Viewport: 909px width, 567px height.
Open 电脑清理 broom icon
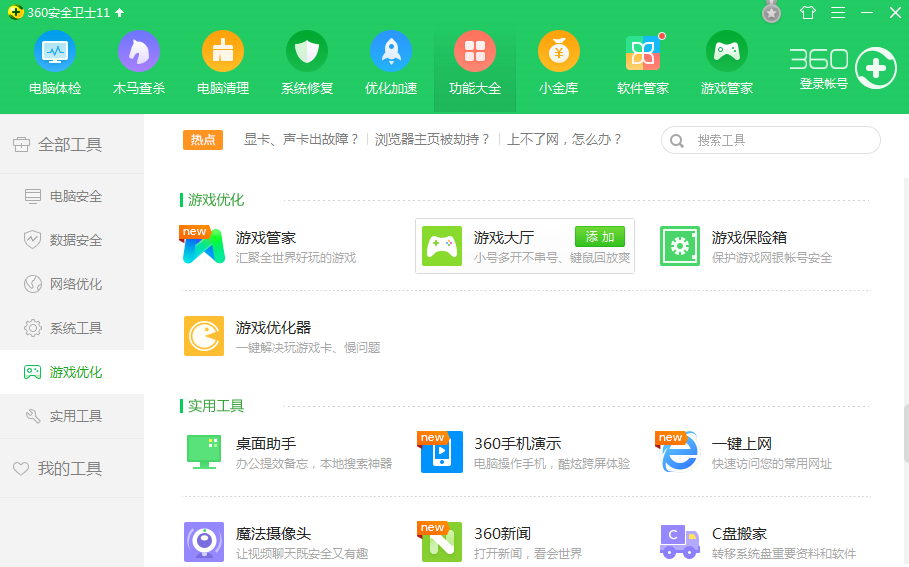click(223, 52)
